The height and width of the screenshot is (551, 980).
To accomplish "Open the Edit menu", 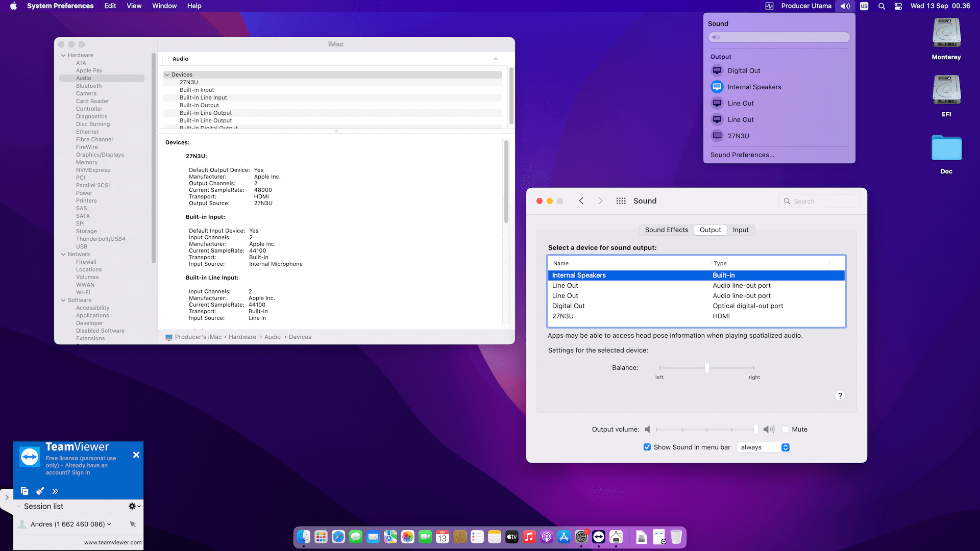I will pyautogui.click(x=110, y=6).
